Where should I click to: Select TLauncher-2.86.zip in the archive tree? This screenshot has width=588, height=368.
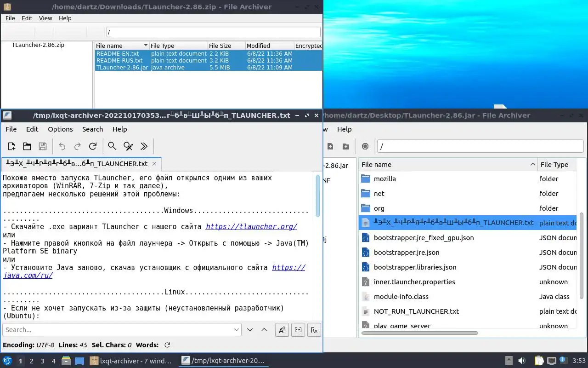coord(38,46)
